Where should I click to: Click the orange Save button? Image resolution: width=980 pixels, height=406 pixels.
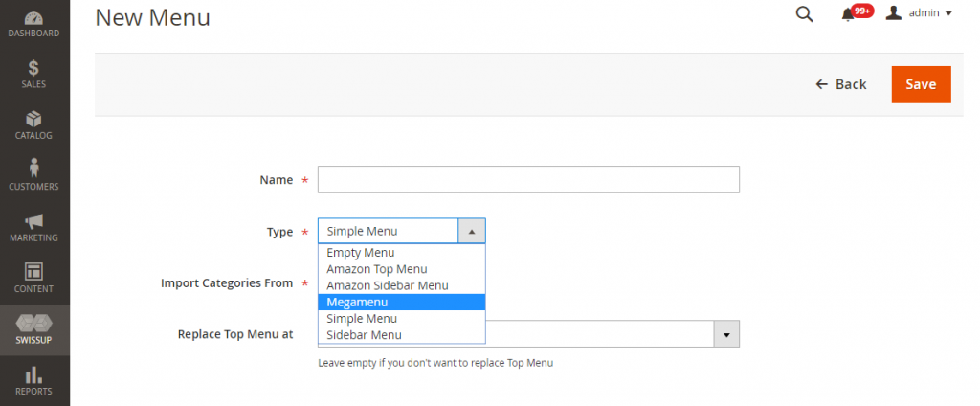click(x=921, y=84)
